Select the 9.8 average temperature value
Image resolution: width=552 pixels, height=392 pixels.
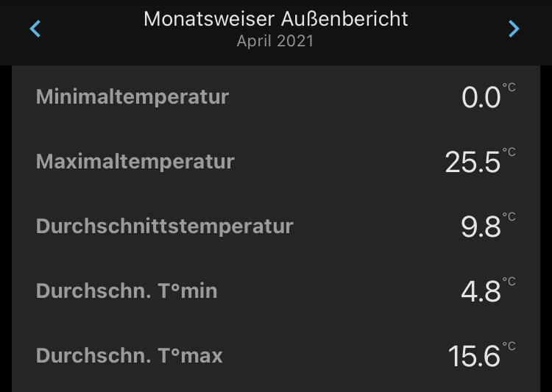(481, 227)
